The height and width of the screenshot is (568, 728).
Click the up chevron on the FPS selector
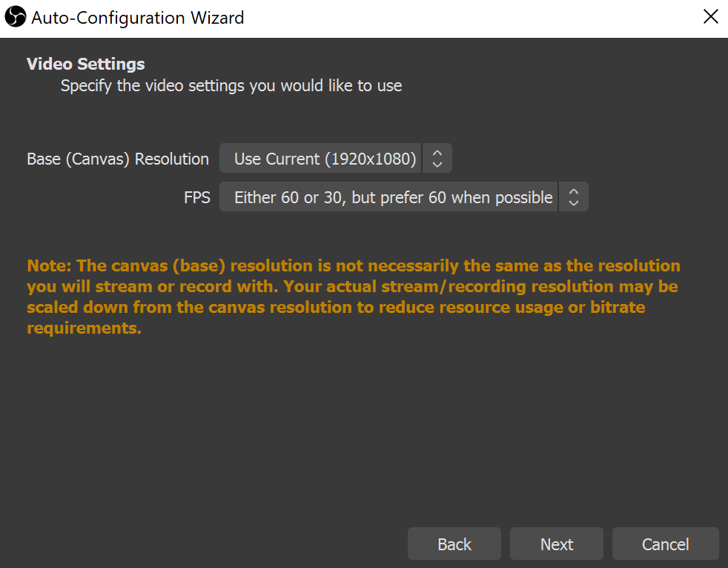coord(574,192)
